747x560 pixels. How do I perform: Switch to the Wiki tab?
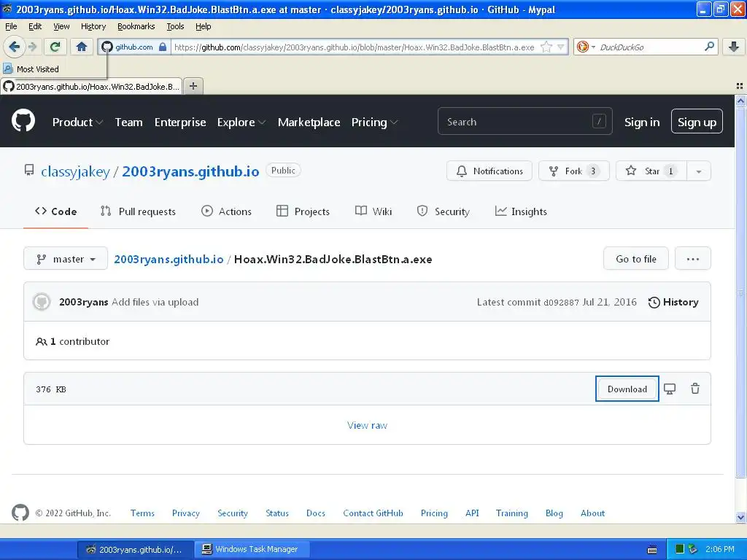pos(373,211)
